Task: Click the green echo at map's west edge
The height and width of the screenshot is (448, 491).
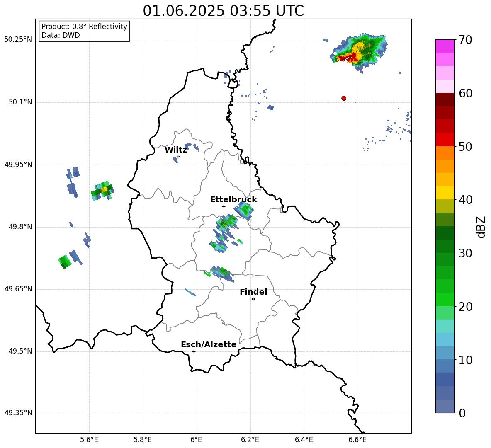Action: [65, 262]
